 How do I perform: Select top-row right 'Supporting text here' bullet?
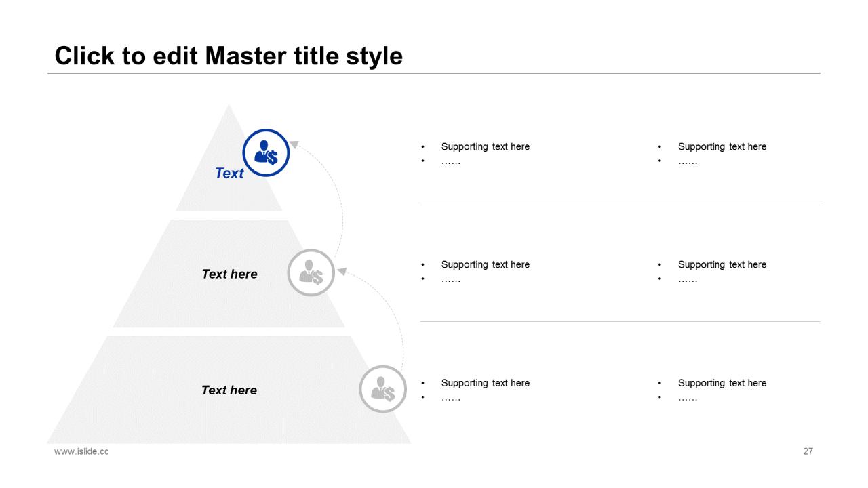point(722,146)
